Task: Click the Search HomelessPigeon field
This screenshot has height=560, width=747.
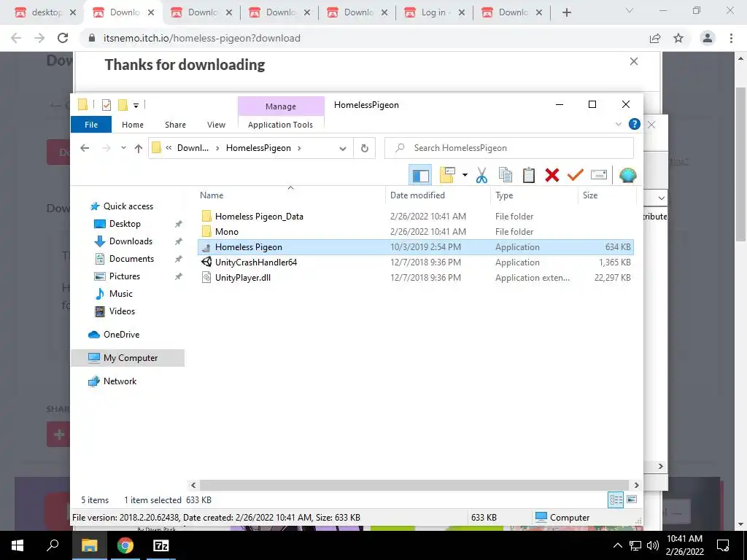Action: [x=508, y=148]
